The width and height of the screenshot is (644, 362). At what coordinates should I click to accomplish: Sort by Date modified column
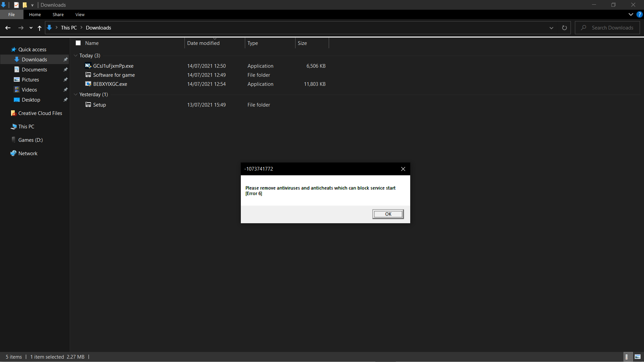click(x=203, y=43)
